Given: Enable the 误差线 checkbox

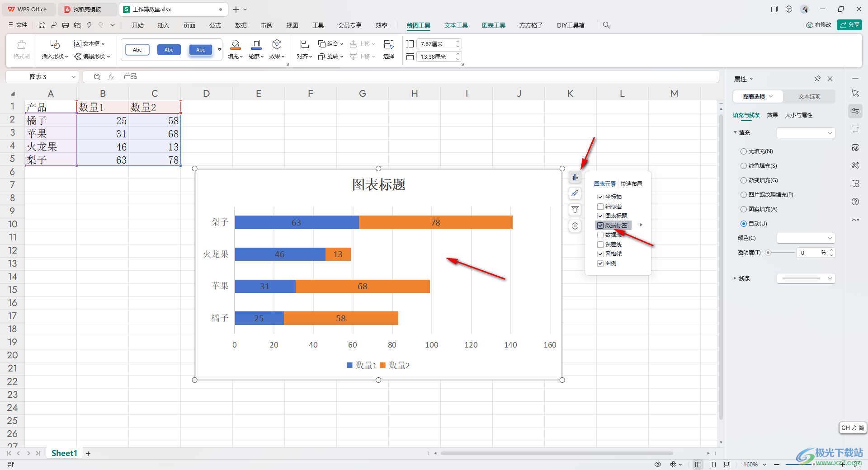Looking at the screenshot, I should pyautogui.click(x=600, y=244).
